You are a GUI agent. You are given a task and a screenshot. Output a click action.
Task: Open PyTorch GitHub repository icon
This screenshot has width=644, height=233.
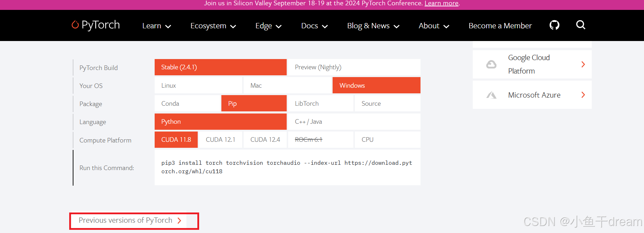point(554,25)
